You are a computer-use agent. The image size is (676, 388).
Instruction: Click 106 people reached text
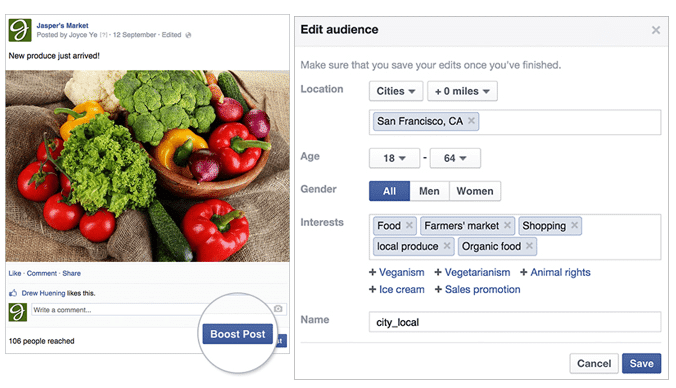pyautogui.click(x=41, y=341)
